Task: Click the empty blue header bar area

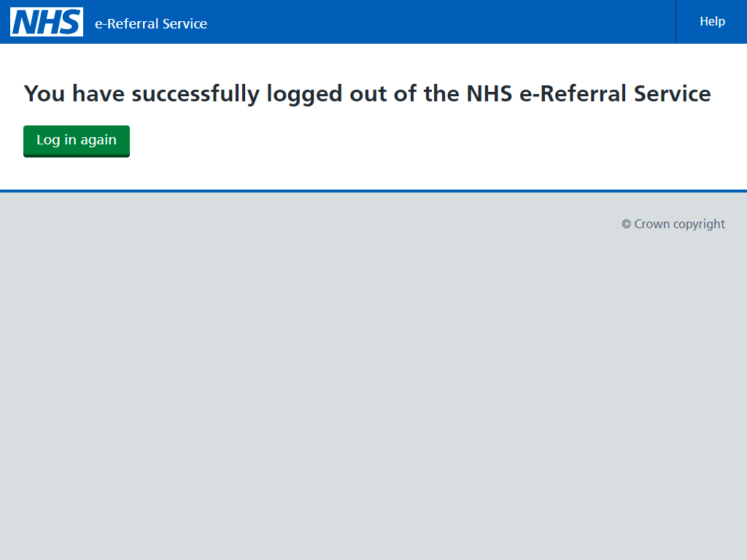Action: 438,22
